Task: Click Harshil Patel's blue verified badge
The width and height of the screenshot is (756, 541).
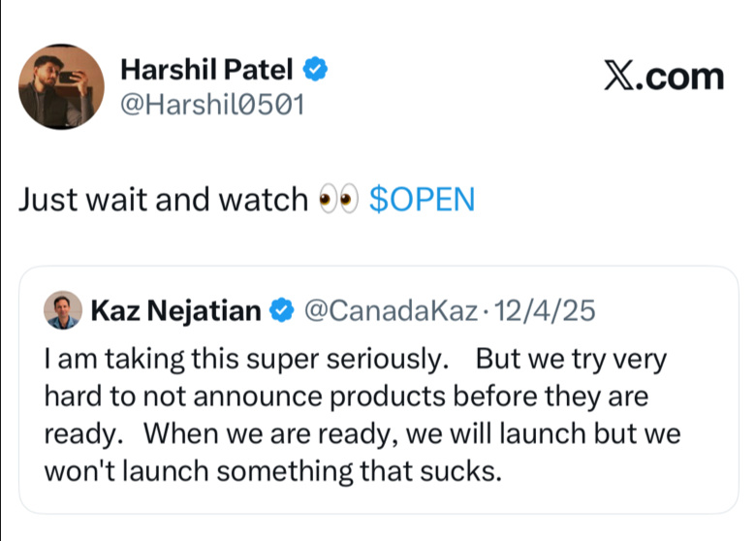Action: point(315,69)
